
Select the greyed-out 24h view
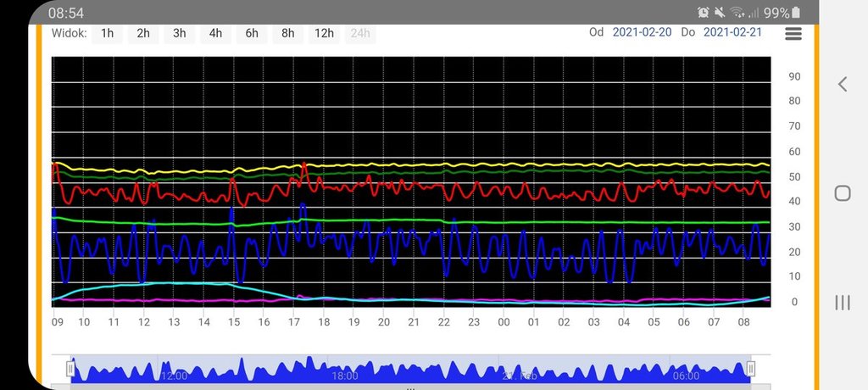(360, 33)
